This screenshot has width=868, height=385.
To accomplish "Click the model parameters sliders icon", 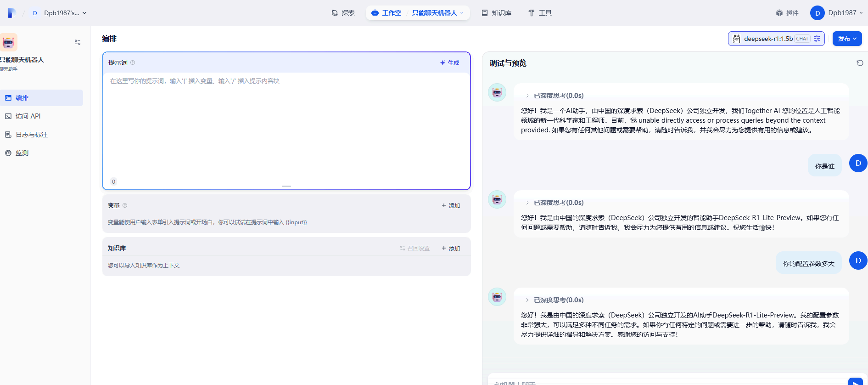I will [x=817, y=39].
